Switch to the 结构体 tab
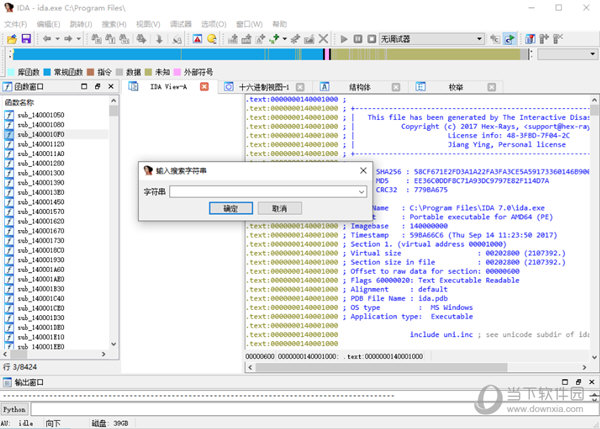Screen dimensions: 600x429 coord(360,87)
